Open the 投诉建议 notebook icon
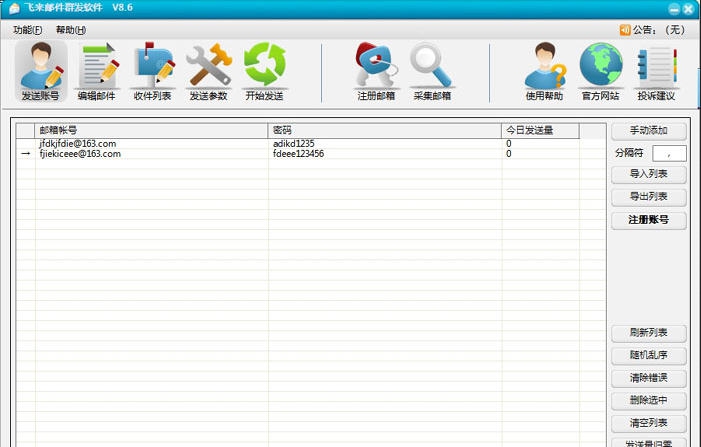This screenshot has width=701, height=447. [656, 72]
